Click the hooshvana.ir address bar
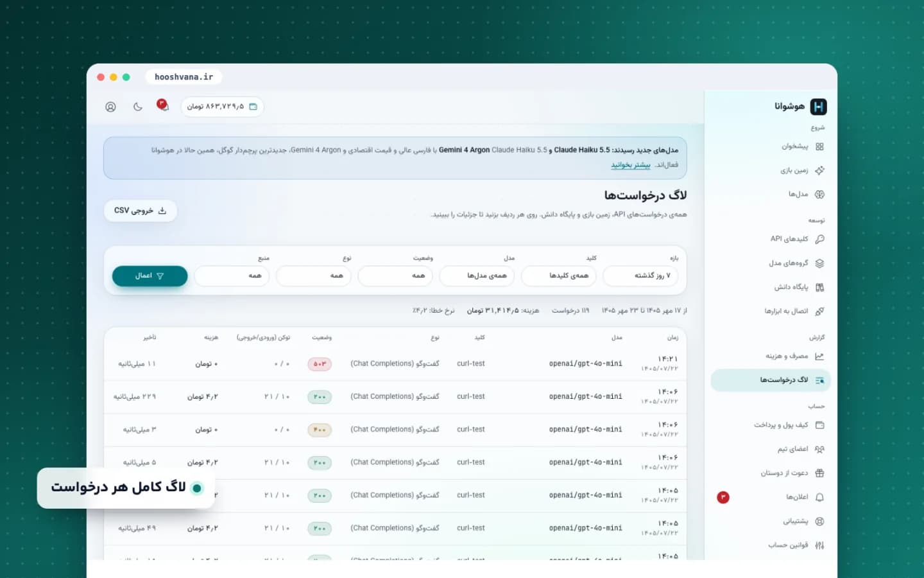 click(x=184, y=77)
